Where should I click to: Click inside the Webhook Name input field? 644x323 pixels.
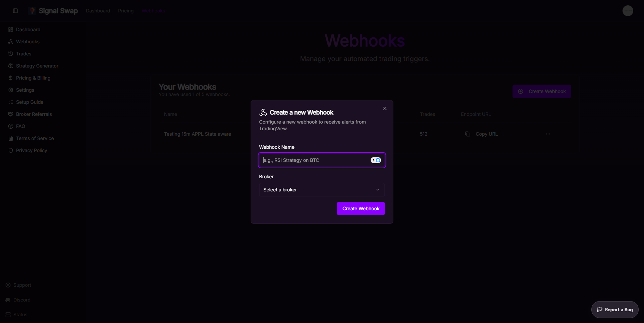coord(315,160)
